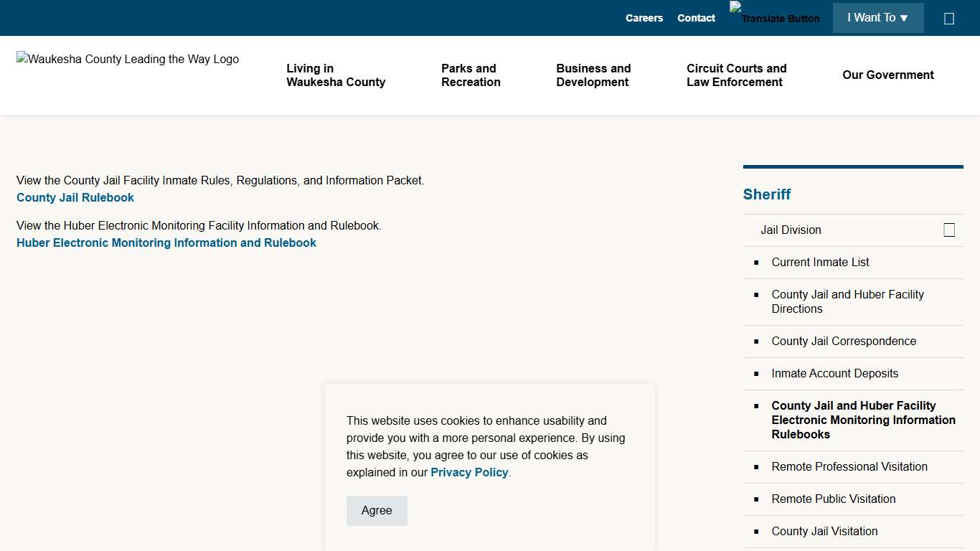Select Circuit Courts and Law Enforcement
This screenshot has height=551, width=980.
click(x=736, y=75)
